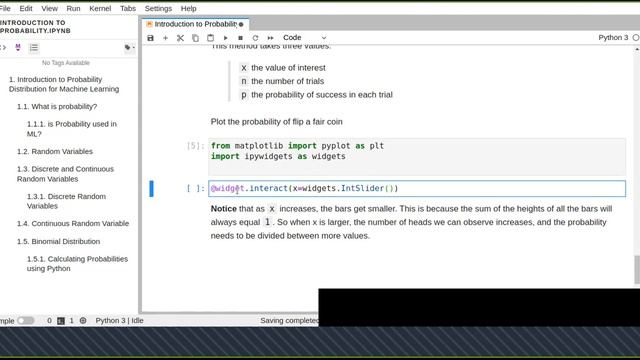Go to heading 1.3. Discrete and Continuous Random Variables
The height and width of the screenshot is (360, 640).
(x=65, y=174)
